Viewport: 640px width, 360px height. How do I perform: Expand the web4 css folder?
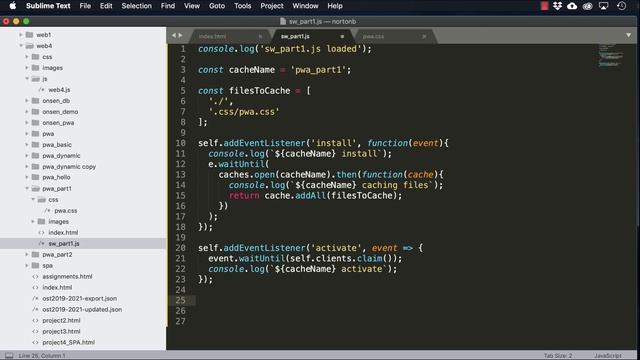tap(27, 57)
